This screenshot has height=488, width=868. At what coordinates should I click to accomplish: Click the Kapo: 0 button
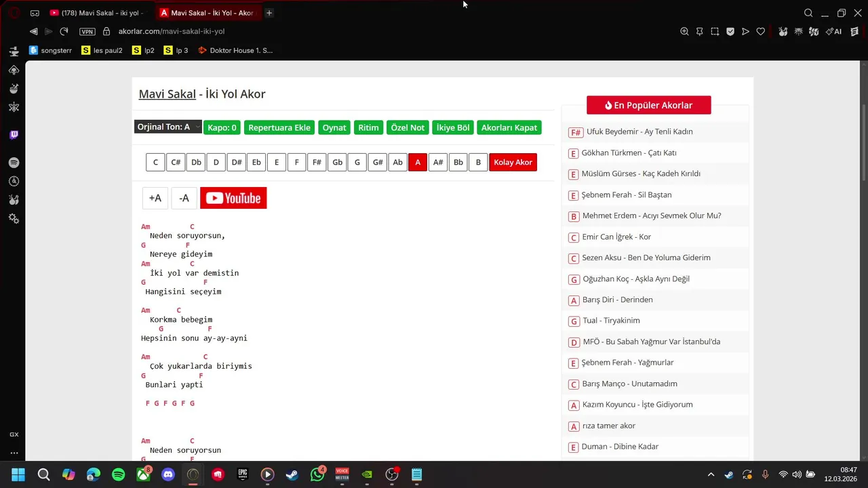point(222,127)
